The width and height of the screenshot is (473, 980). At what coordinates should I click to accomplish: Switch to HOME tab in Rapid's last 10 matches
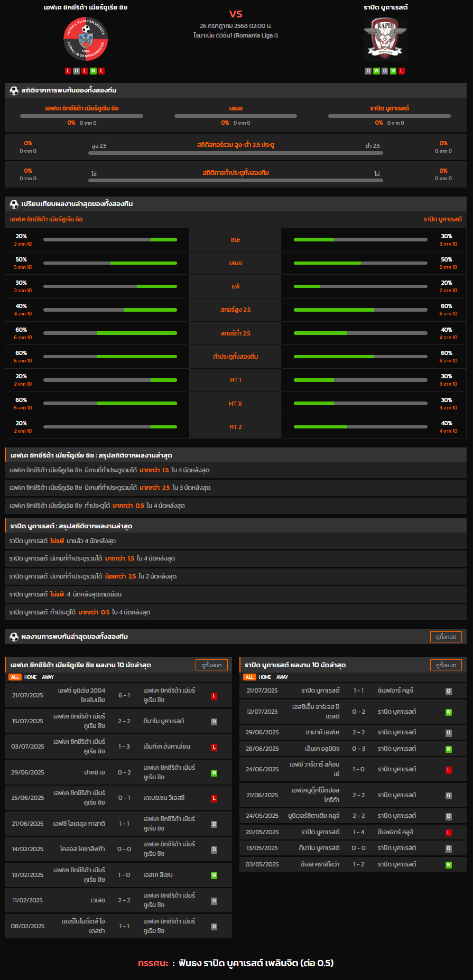point(265,677)
